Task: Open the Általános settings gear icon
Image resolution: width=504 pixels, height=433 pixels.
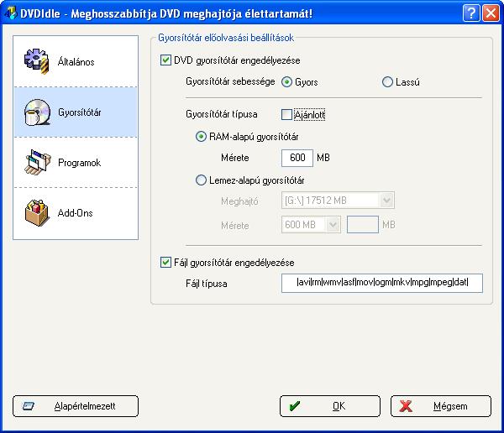Action: coord(37,61)
